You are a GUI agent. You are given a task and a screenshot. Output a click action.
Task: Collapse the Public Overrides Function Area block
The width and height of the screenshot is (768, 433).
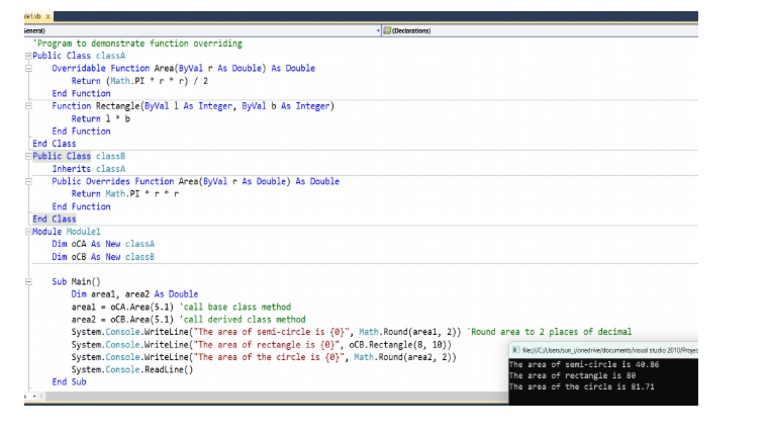(28, 182)
